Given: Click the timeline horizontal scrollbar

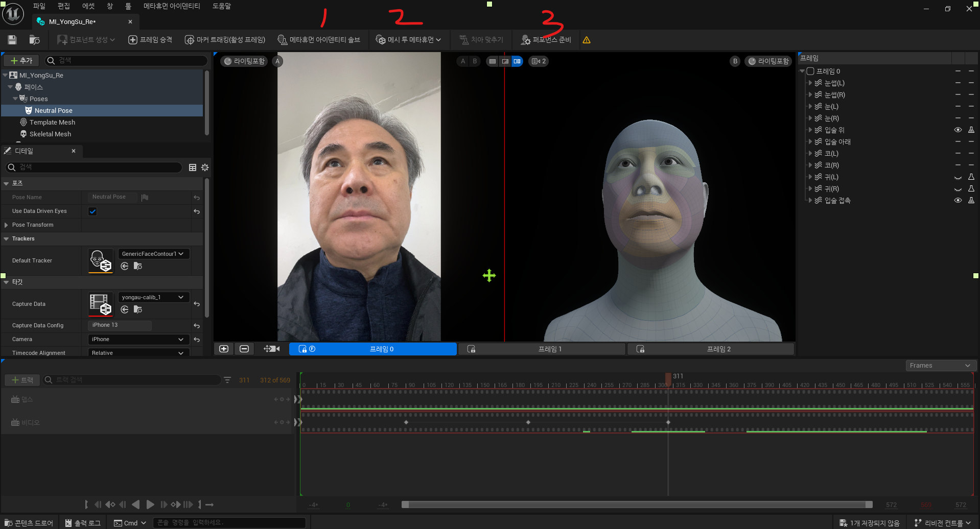Looking at the screenshot, I should coord(637,505).
